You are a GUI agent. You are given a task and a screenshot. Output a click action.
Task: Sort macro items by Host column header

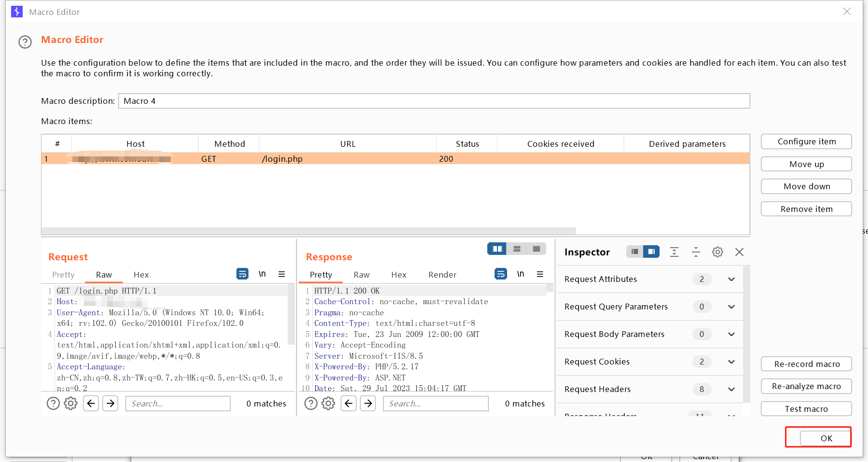click(135, 144)
